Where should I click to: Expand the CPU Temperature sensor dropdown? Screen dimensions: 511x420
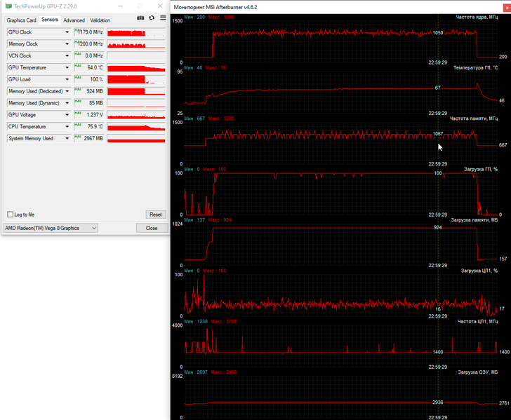pyautogui.click(x=67, y=127)
